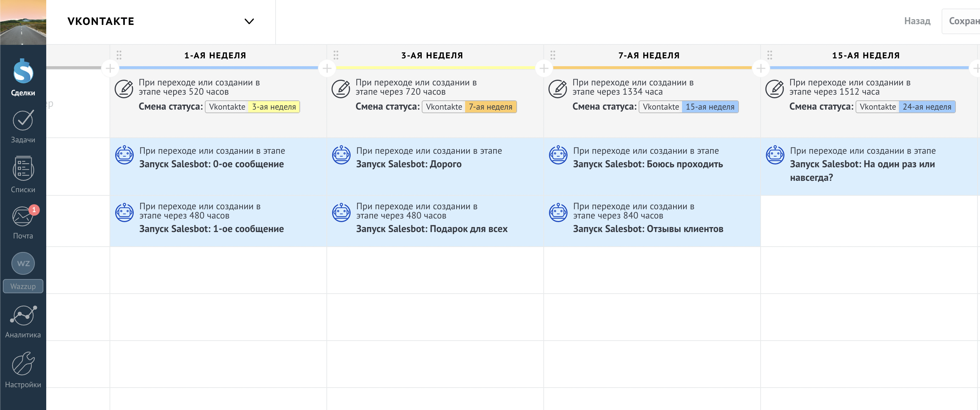The image size is (980, 410).
Task: Open the Задачи checkmark icon
Action: coord(23,120)
